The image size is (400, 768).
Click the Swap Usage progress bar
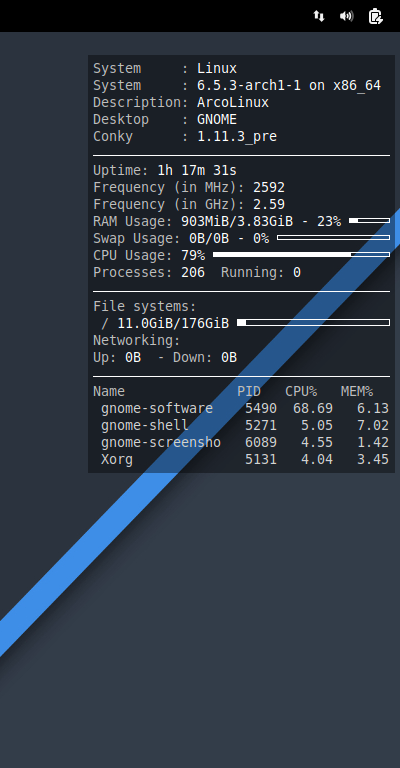[333, 238]
